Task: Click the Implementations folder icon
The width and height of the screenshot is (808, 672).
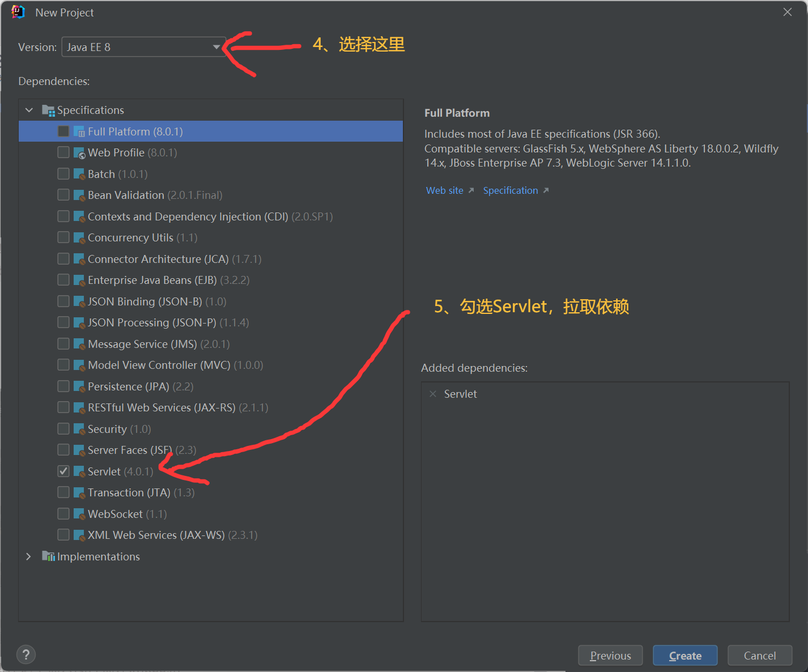Action: tap(49, 556)
